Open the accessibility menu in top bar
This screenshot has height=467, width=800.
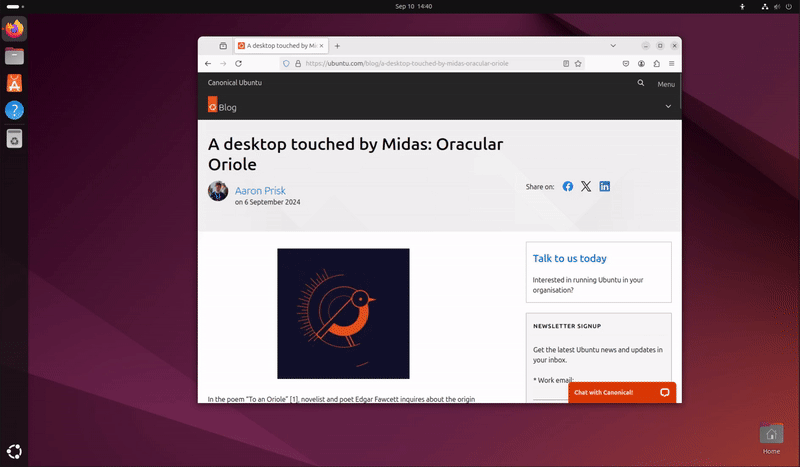pyautogui.click(x=742, y=7)
